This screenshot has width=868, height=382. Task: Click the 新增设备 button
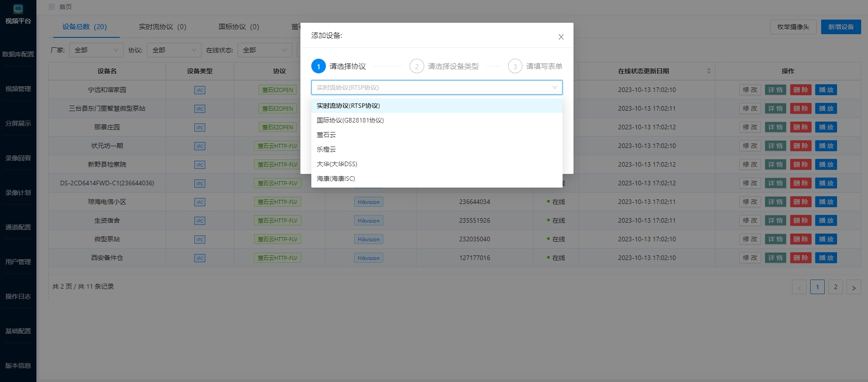(841, 27)
